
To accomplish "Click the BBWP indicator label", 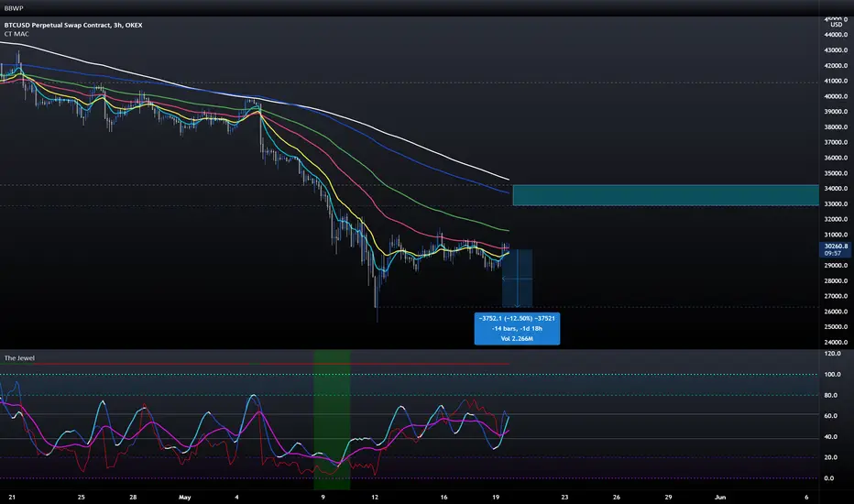I will tap(14, 8).
